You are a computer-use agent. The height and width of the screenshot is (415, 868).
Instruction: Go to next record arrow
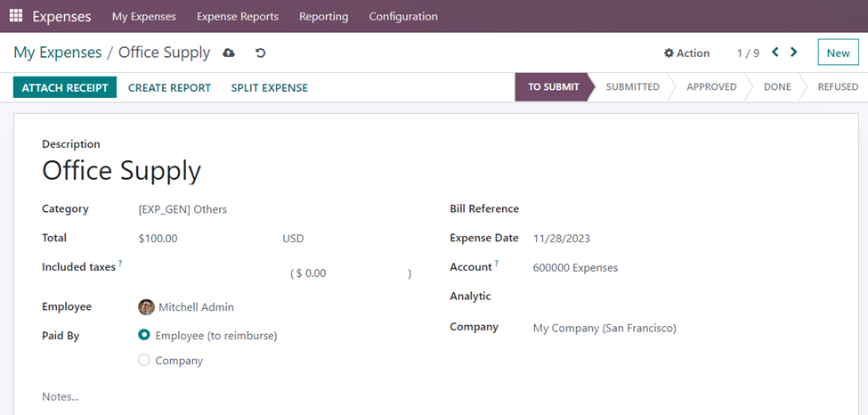click(794, 53)
